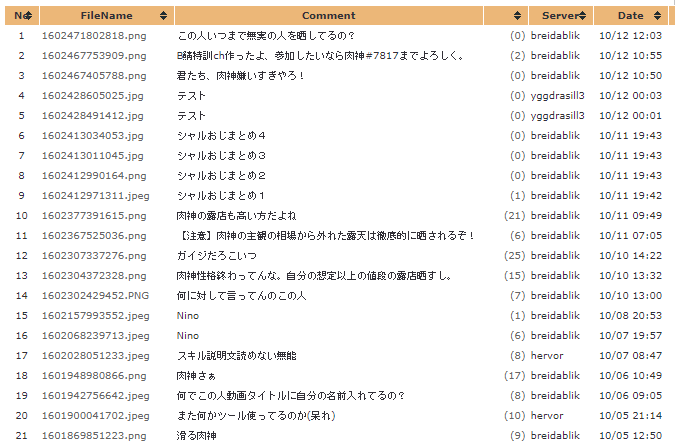Select the comment 'シャルおじまとめ４'
The image size is (675, 447).
220,135
